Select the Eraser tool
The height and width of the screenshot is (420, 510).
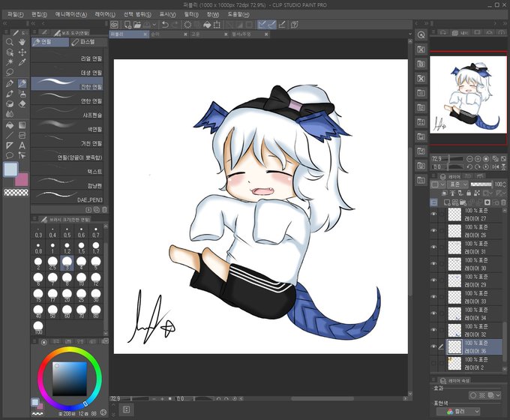22,104
